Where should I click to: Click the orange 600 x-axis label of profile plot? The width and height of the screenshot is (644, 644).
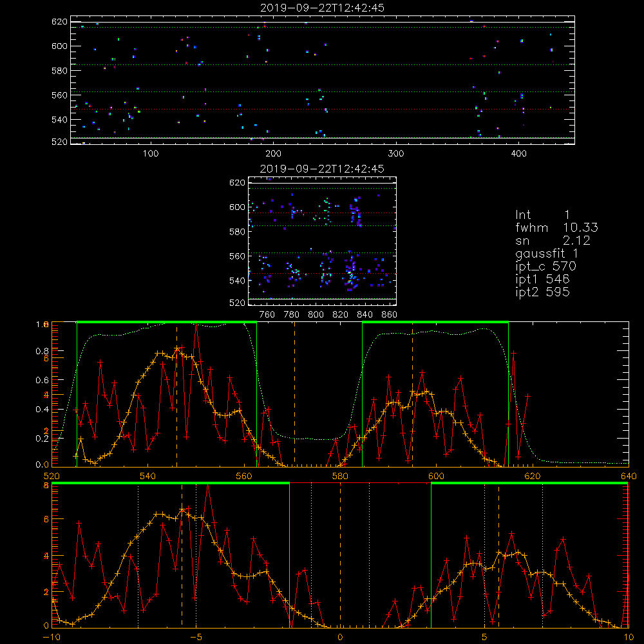[x=436, y=477]
